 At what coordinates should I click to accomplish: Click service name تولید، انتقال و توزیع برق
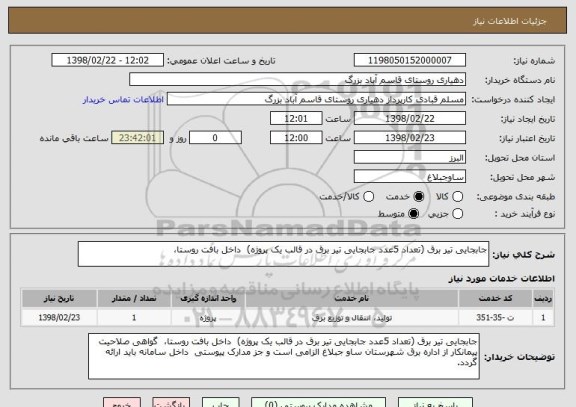pos(352,317)
